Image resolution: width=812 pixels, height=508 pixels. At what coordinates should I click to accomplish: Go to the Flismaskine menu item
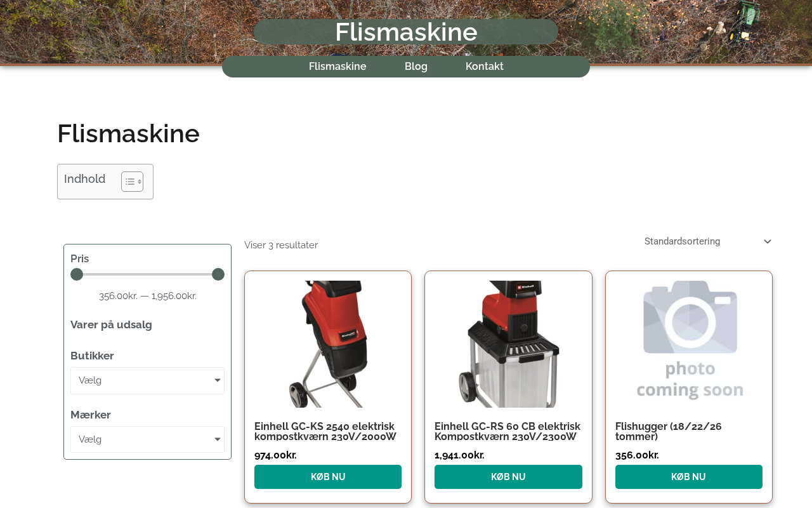pyautogui.click(x=337, y=67)
